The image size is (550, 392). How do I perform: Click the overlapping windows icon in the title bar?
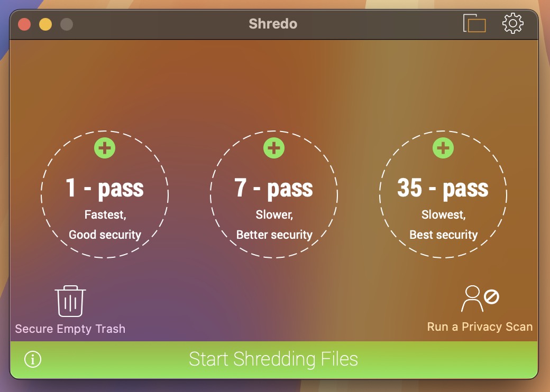pos(474,23)
